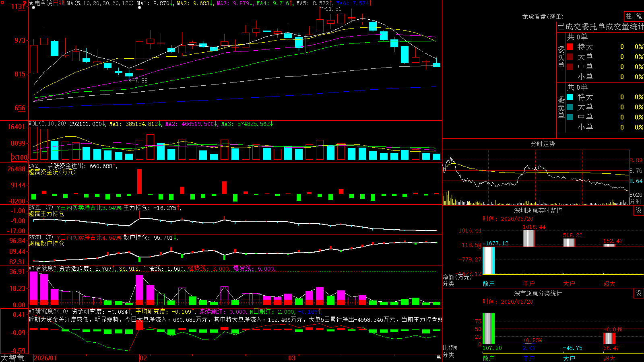Click the 2026/01 date marker on timeline

tap(45, 358)
